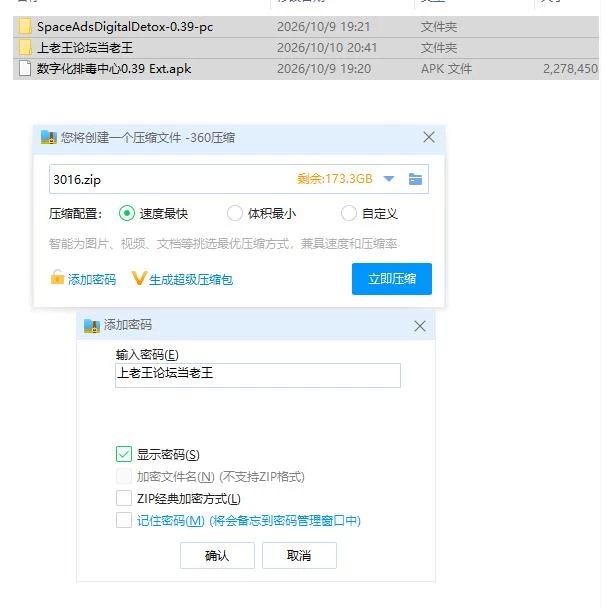Click the 剩余:173.3GB free space text
The image size is (606, 609).
pos(334,179)
